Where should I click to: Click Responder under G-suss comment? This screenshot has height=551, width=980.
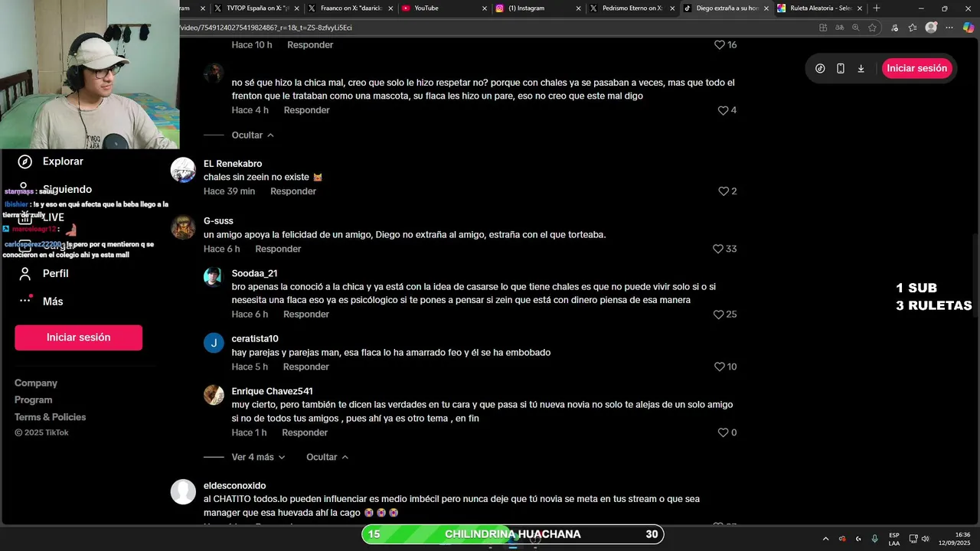click(x=278, y=249)
